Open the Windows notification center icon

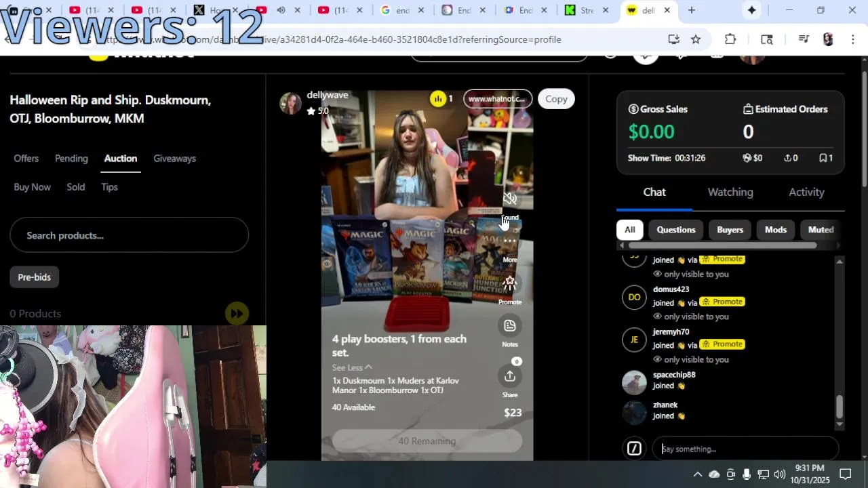point(846,474)
